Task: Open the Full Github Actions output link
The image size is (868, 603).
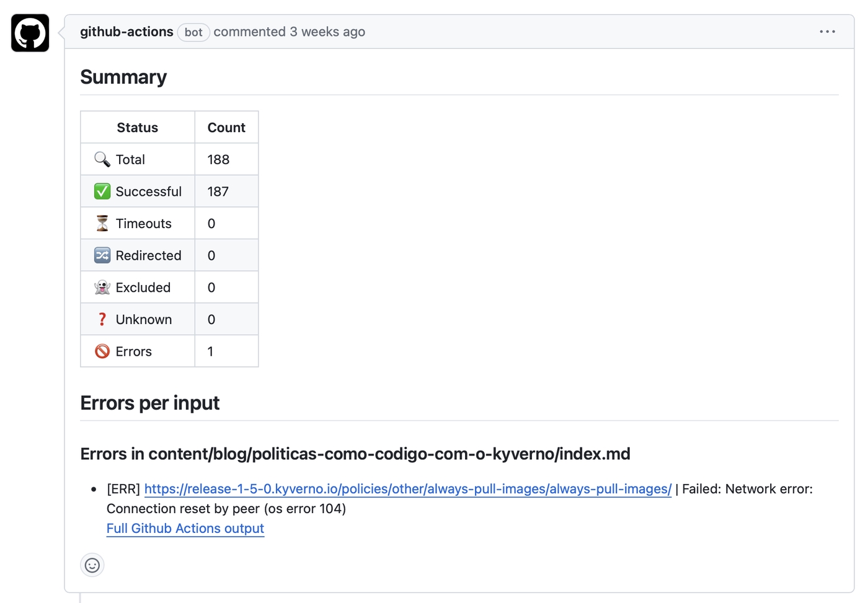Action: (185, 529)
